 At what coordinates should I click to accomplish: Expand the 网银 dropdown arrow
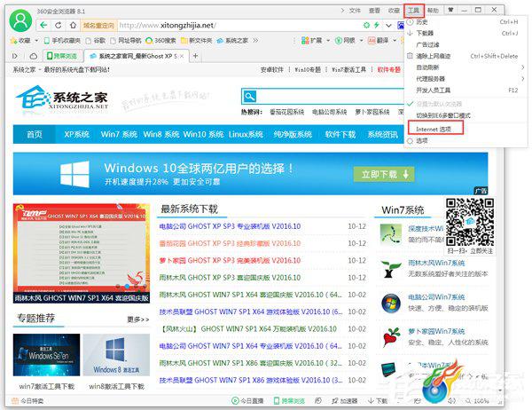point(362,41)
